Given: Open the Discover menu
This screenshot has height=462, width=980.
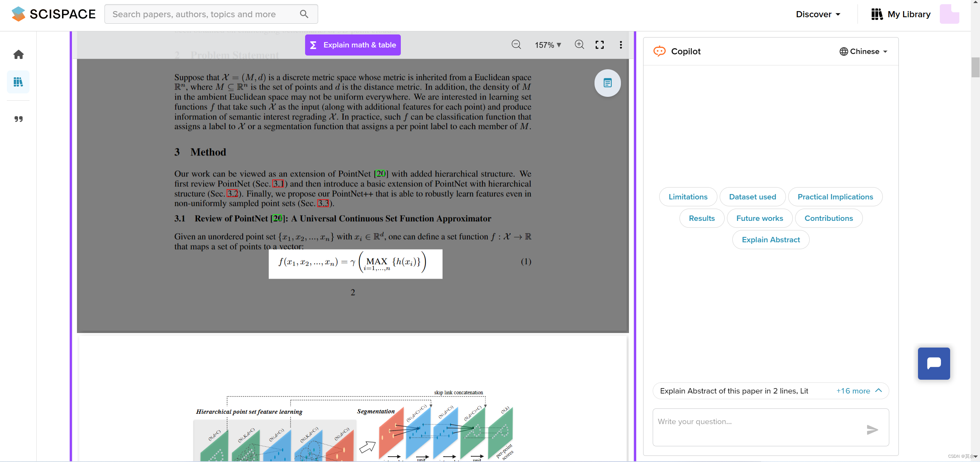Looking at the screenshot, I should [818, 14].
